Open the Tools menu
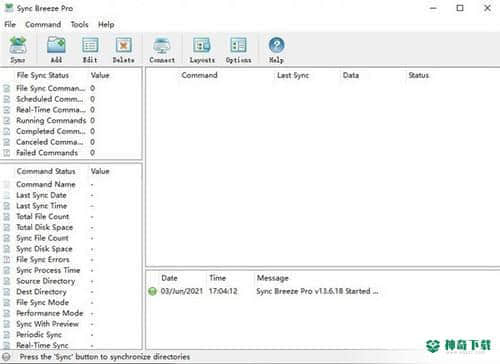This screenshot has width=500, height=364. coord(79,25)
